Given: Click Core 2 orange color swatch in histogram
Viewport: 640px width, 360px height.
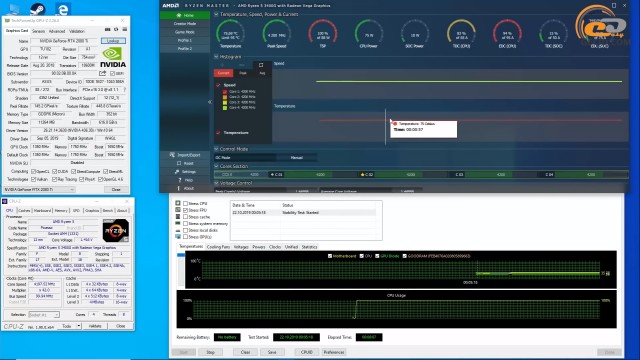Looking at the screenshot, I should click(x=224, y=97).
